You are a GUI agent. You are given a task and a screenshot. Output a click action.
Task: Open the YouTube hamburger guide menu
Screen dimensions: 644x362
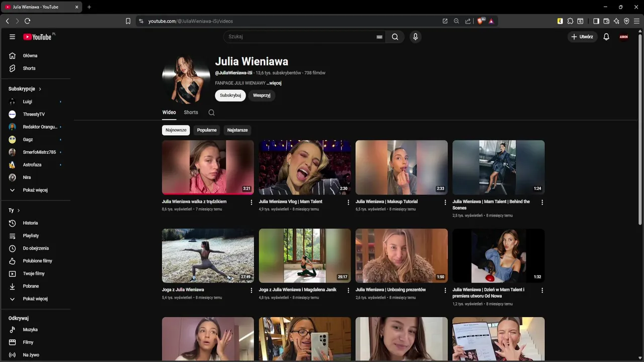click(x=12, y=37)
